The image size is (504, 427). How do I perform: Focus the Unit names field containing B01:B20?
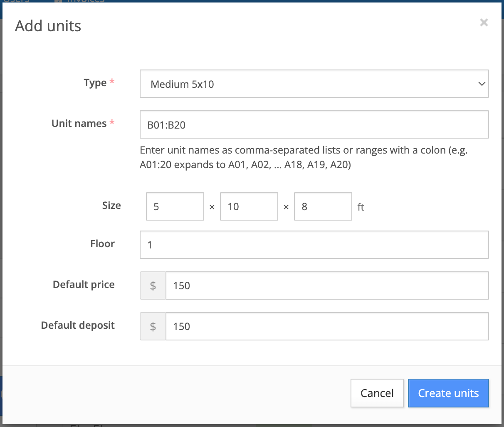pos(314,124)
